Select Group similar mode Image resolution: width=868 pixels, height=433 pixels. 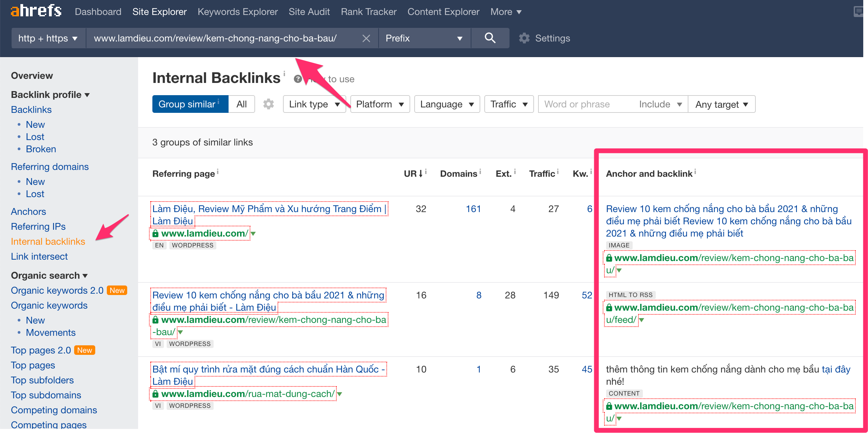click(190, 104)
